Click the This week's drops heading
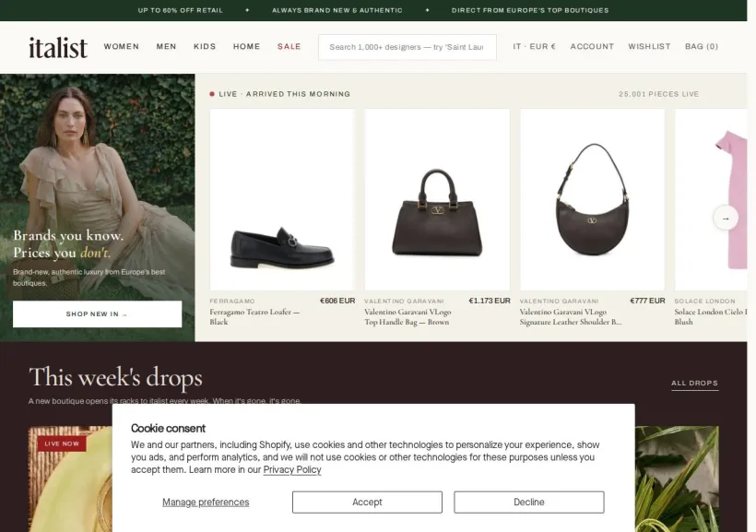Screen dimensions: 756x532 click(116, 377)
